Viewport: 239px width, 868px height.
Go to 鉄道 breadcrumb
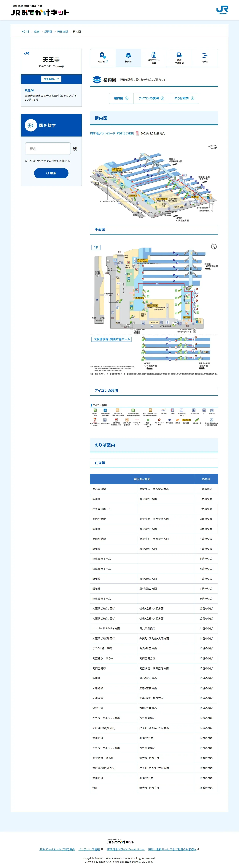37,32
